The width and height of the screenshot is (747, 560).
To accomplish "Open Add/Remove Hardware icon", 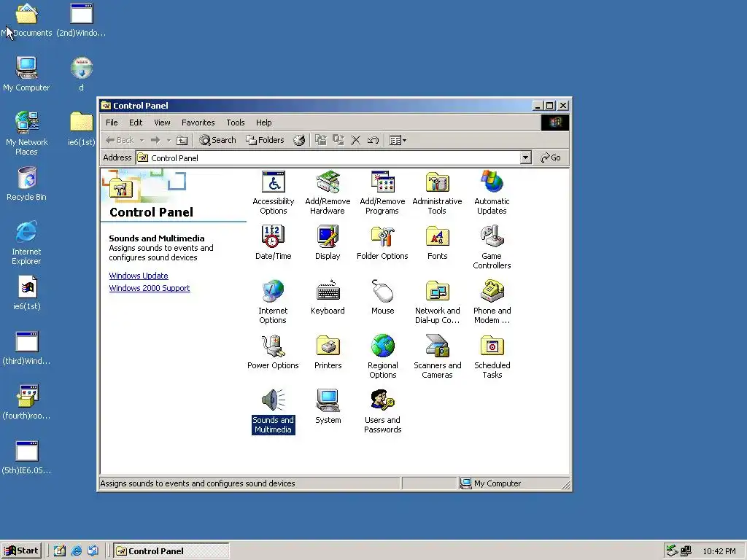I will pyautogui.click(x=328, y=192).
